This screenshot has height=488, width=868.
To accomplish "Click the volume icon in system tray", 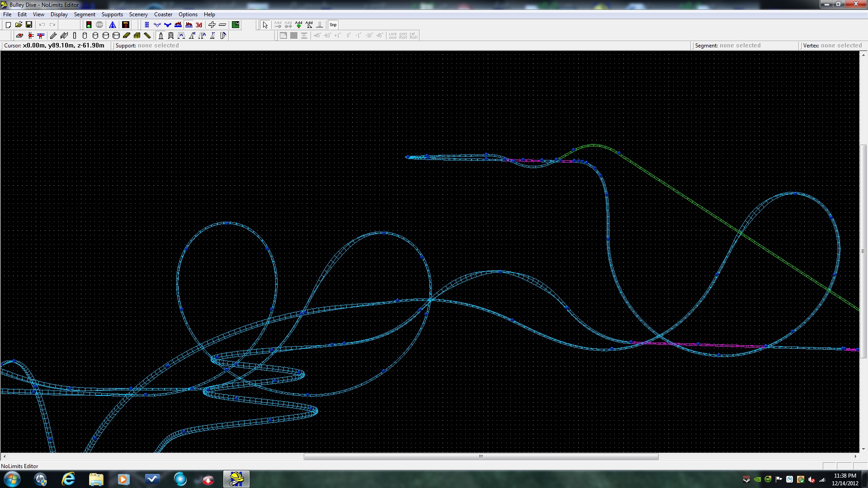I will (x=811, y=479).
